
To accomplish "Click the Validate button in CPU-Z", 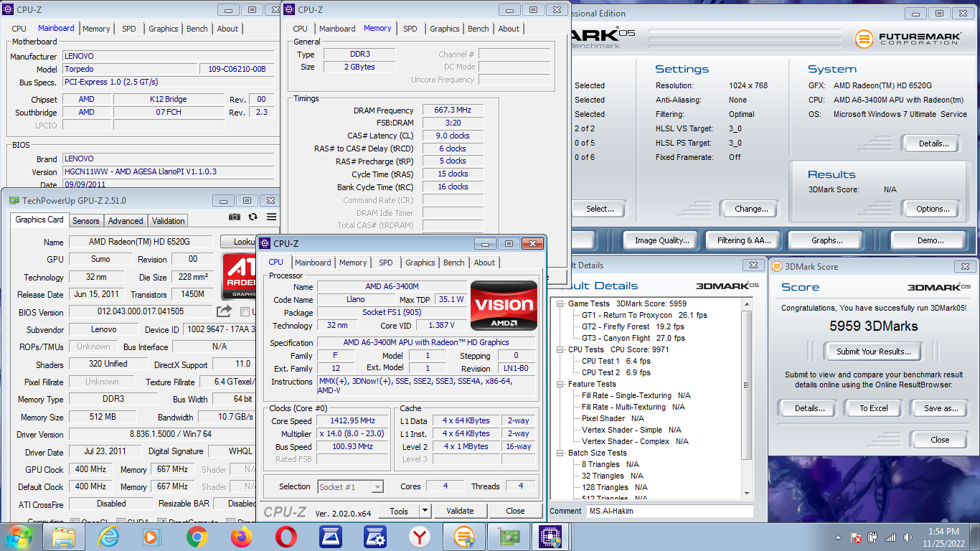I will 460,511.
